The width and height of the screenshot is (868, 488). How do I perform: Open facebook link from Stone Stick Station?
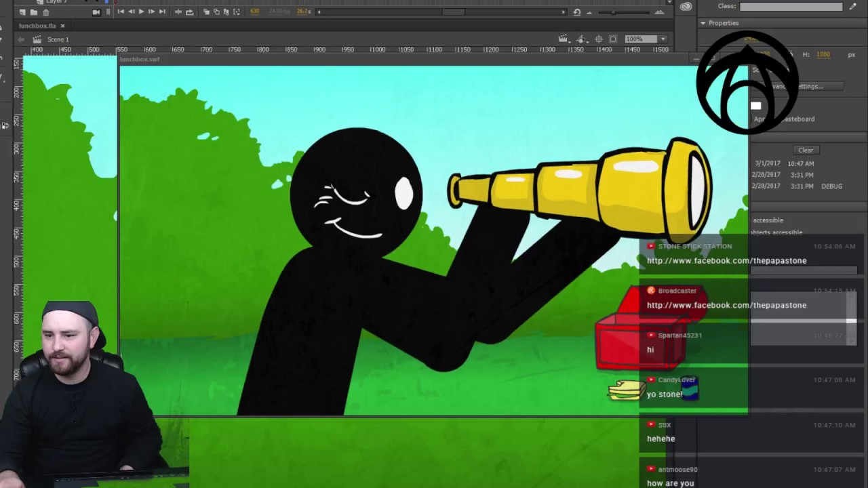726,260
